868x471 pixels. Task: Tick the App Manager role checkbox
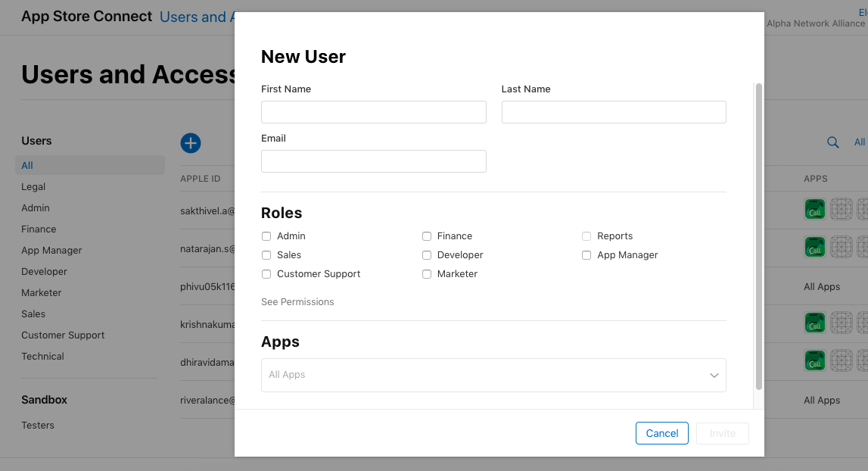coord(586,255)
